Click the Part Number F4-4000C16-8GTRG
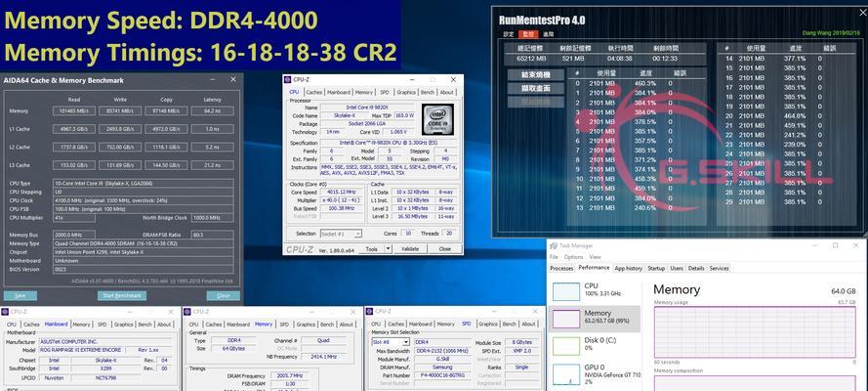The image size is (868, 391). 441,375
